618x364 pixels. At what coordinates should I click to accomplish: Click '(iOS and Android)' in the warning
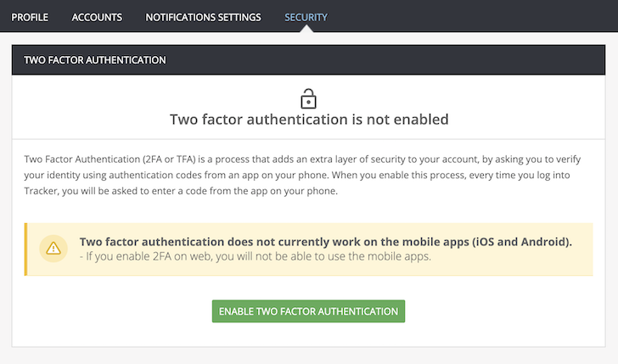pos(522,242)
